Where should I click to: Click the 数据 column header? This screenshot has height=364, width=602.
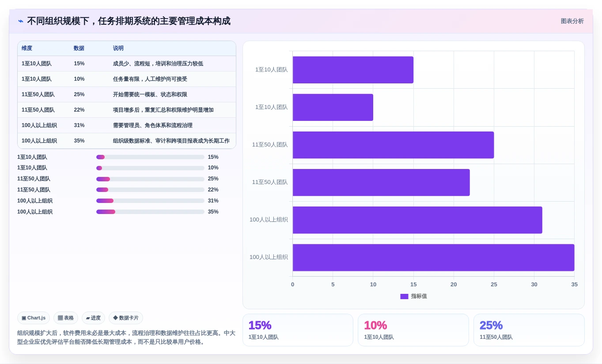(x=79, y=48)
